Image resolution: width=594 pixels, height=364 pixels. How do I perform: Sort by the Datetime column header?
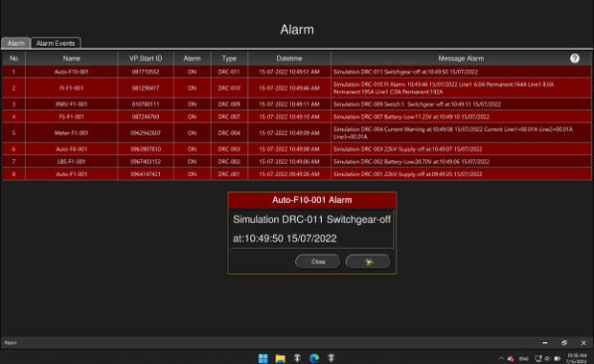(x=289, y=58)
